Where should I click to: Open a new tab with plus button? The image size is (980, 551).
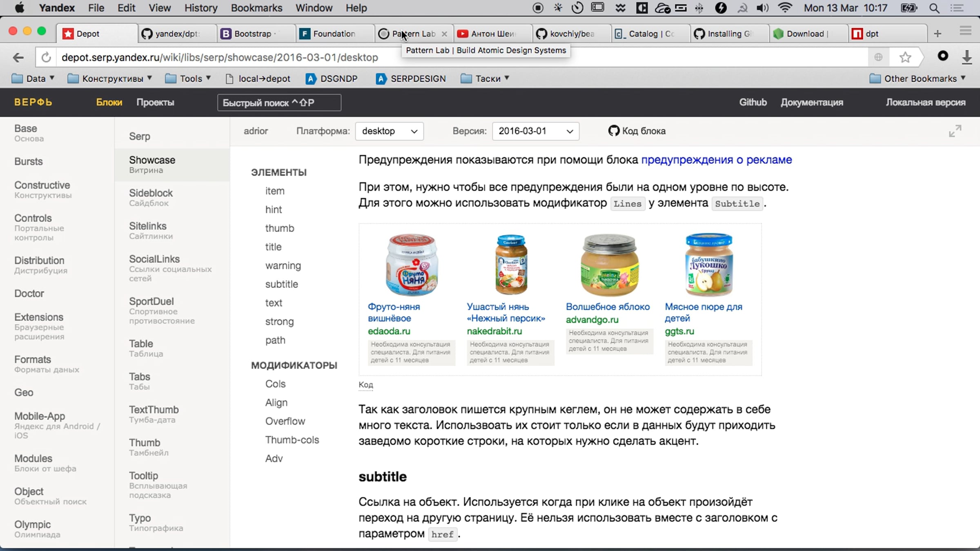938,33
